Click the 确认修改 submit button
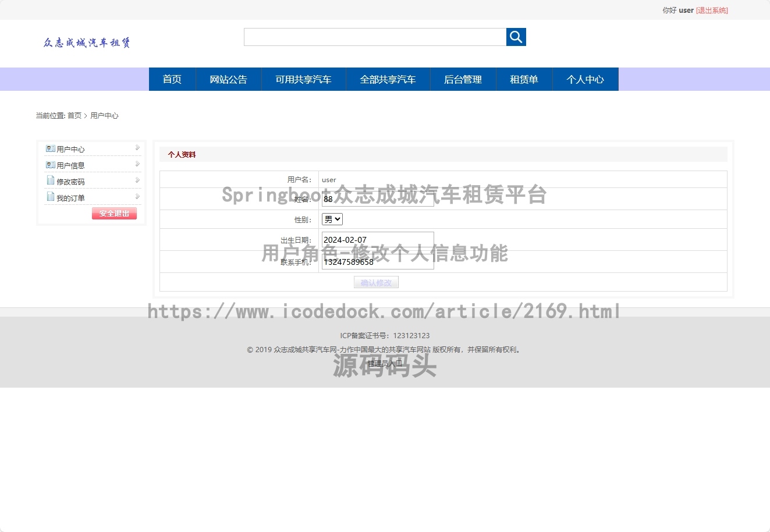 [376, 282]
